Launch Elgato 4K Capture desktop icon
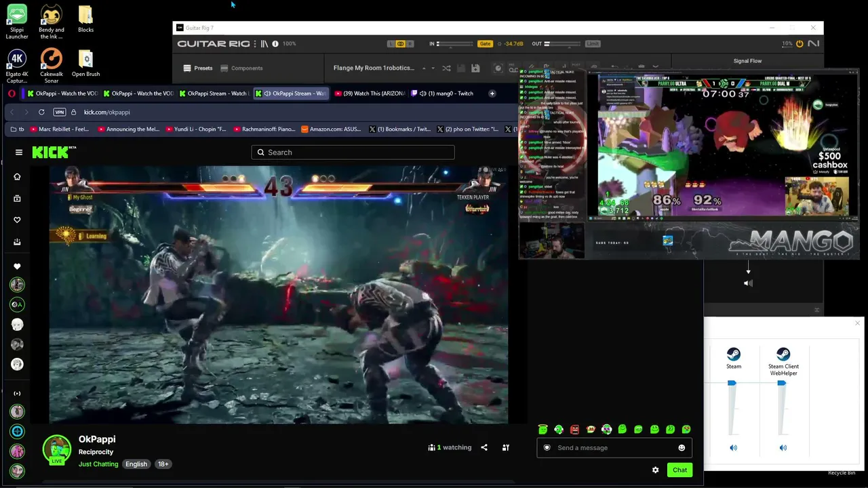 (17, 66)
